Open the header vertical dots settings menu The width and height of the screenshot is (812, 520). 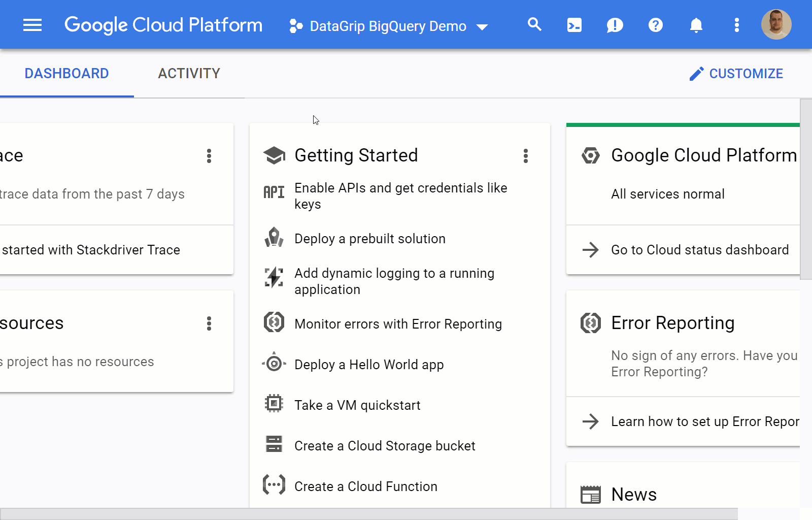[736, 25]
